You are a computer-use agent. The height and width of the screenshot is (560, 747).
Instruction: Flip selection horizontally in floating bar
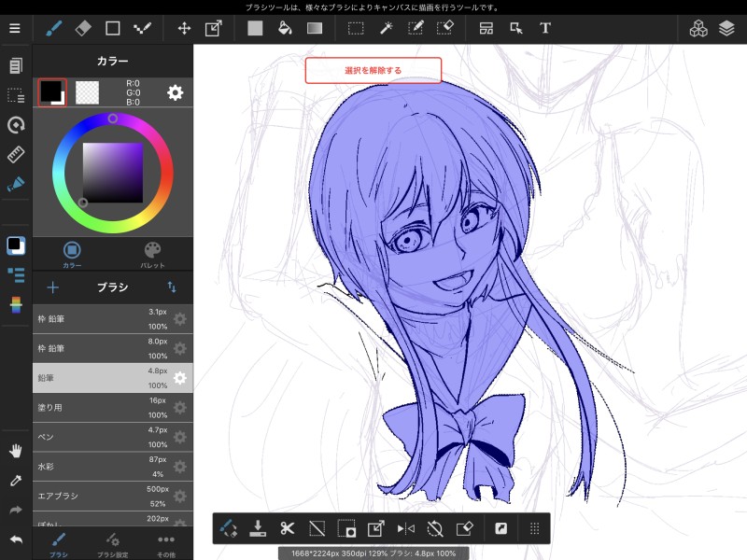click(x=405, y=528)
